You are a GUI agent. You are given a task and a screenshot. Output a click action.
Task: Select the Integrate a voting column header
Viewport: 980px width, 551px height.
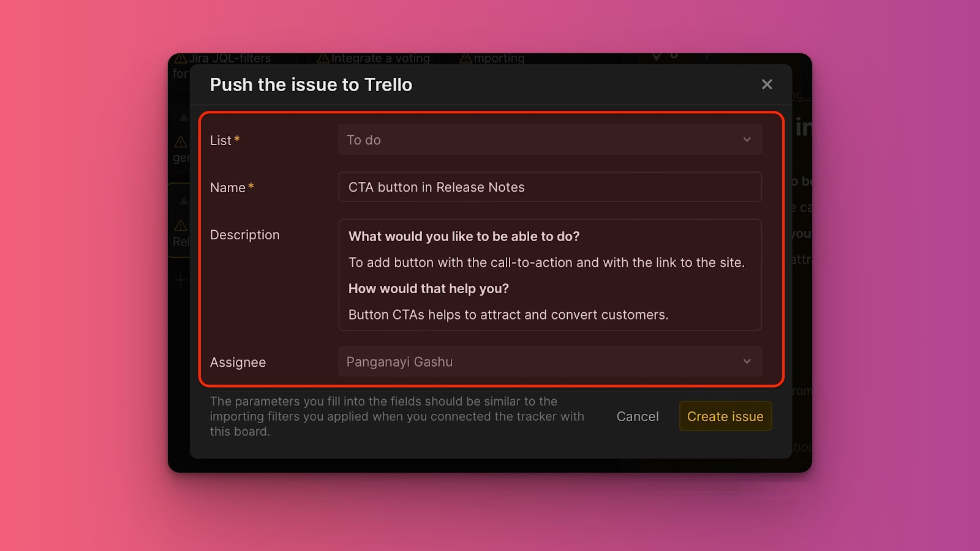[380, 58]
